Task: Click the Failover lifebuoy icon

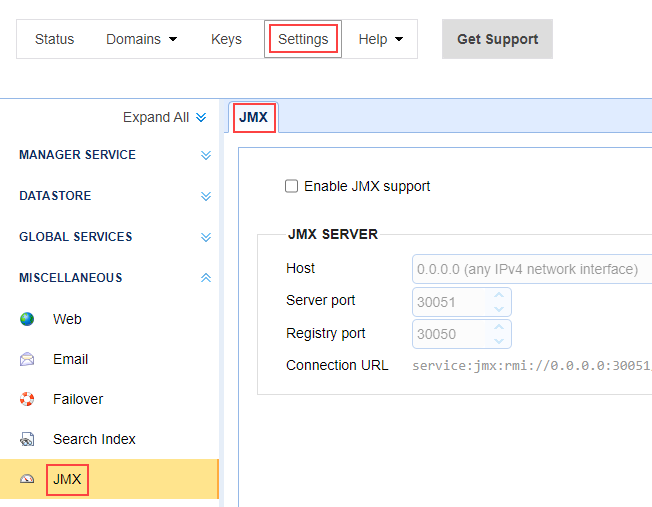Action: pyautogui.click(x=28, y=399)
